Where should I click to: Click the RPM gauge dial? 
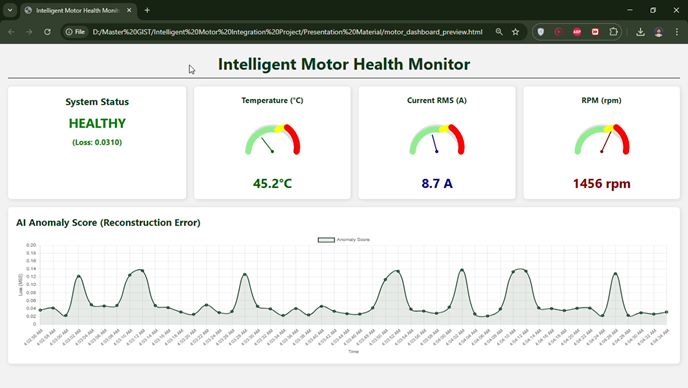(x=602, y=140)
